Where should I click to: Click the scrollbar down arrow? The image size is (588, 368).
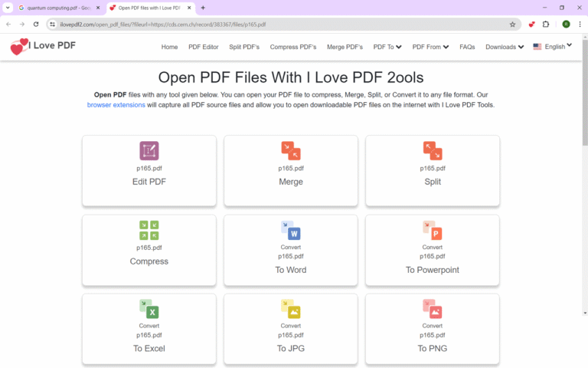point(585,313)
